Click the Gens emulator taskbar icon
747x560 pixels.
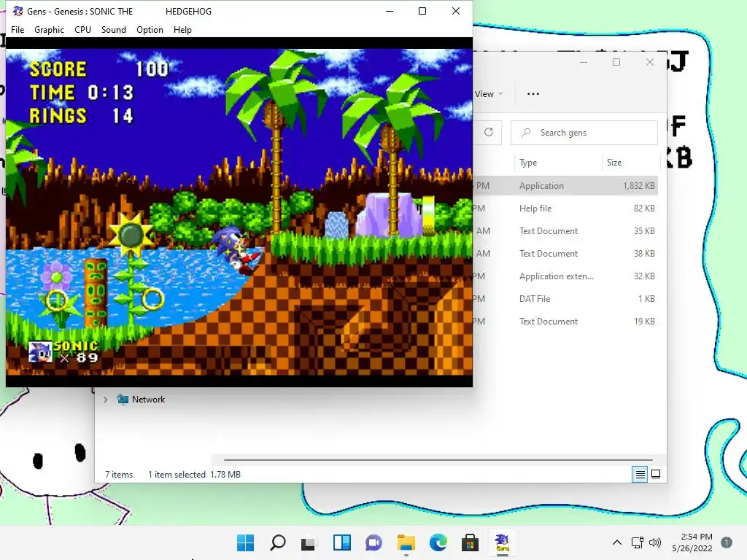tap(502, 542)
